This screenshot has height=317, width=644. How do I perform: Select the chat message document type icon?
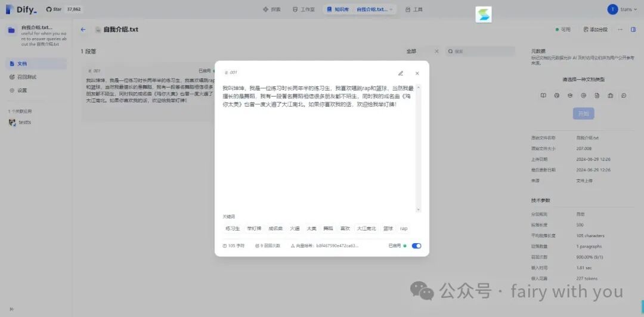(x=624, y=95)
